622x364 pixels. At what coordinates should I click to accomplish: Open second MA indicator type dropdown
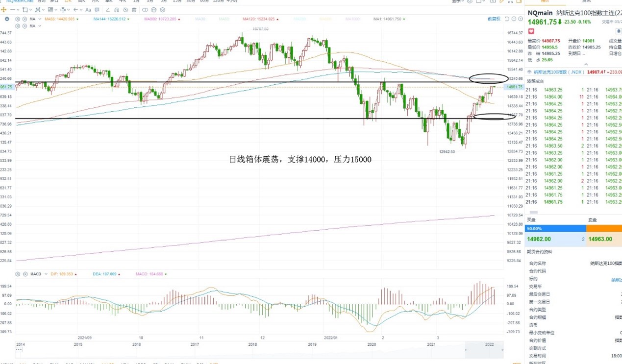[40, 26]
